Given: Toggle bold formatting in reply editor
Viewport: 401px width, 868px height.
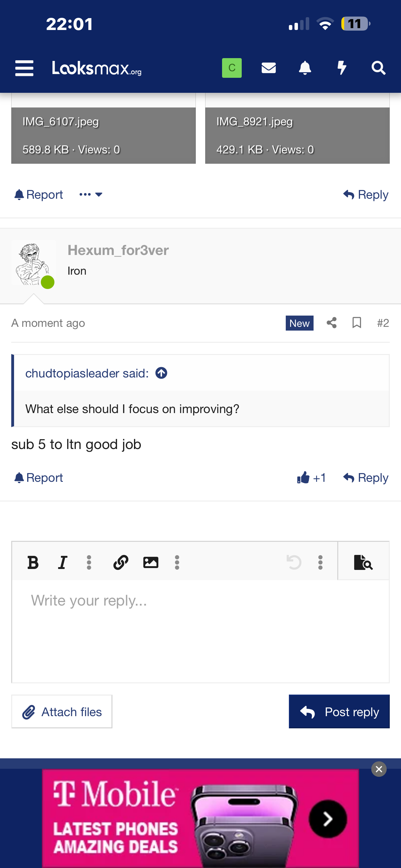Looking at the screenshot, I should point(33,562).
